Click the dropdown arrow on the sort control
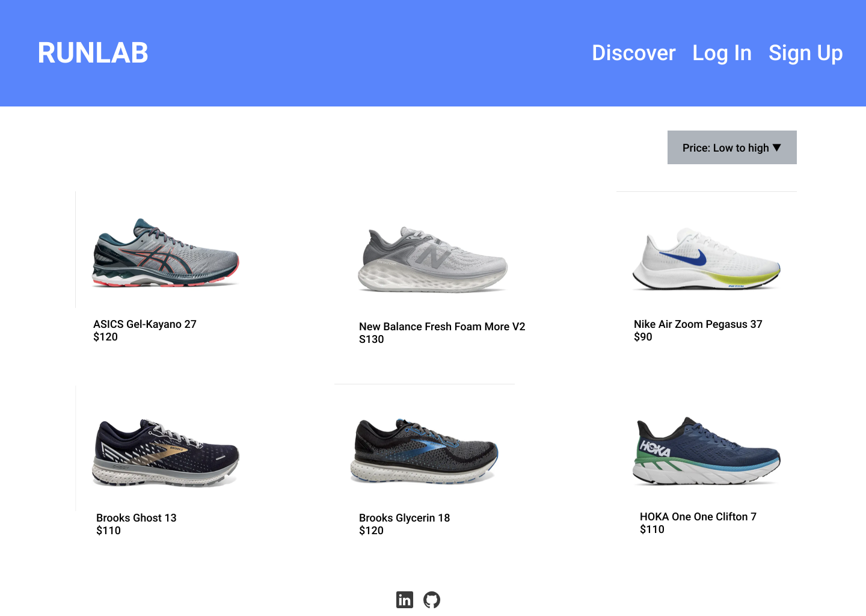This screenshot has width=866, height=616. (778, 147)
